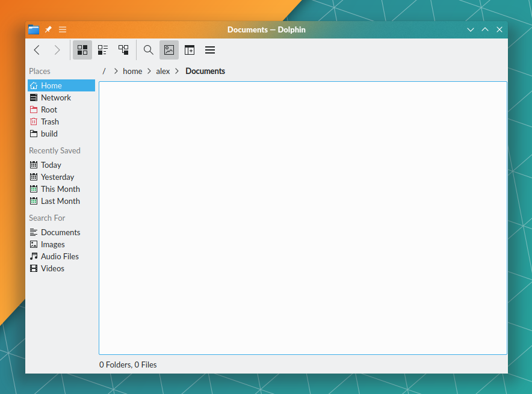
Task: Open Home in the Places panel
Action: pos(61,85)
